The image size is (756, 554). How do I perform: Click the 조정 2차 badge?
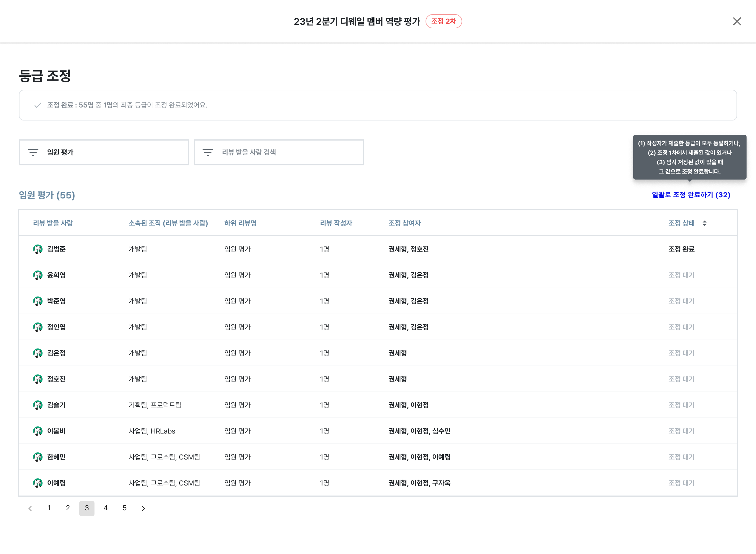[444, 22]
